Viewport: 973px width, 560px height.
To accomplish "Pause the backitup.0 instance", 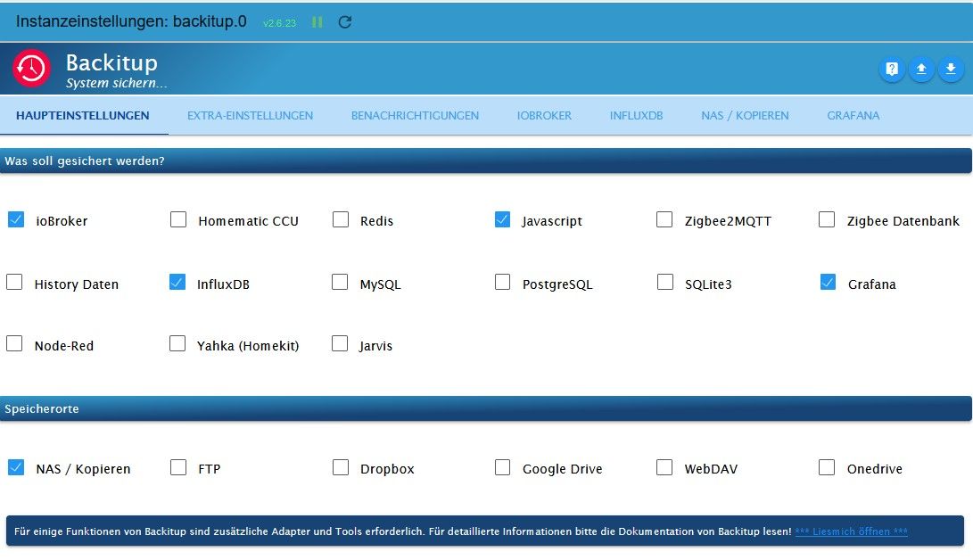I will coord(317,22).
